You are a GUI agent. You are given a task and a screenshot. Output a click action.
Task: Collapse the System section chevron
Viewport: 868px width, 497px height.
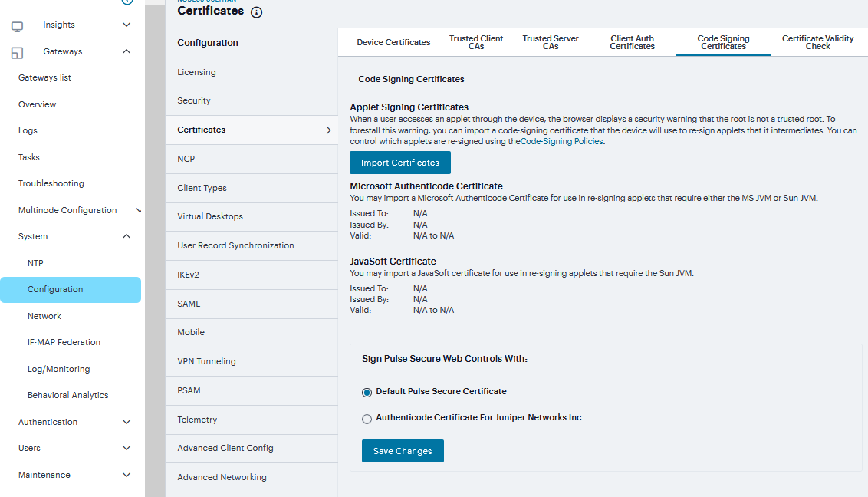click(x=127, y=236)
